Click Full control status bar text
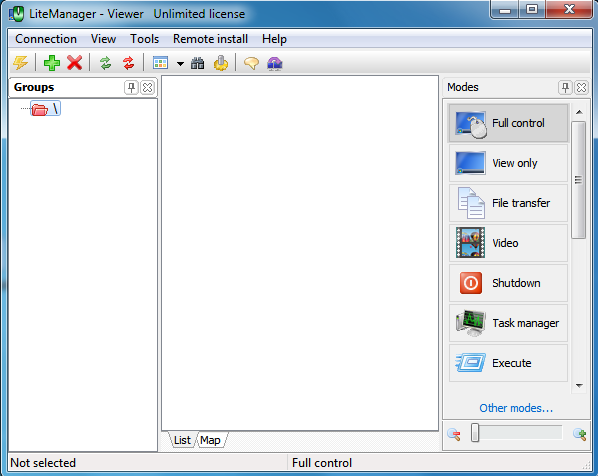Screen dimensions: 598x476 (x=322, y=463)
